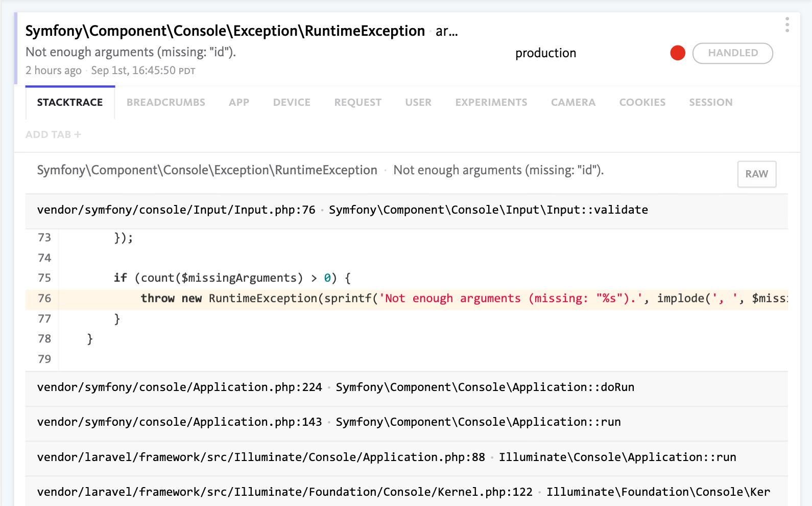Switch to the COOKIES tab
This screenshot has height=506, width=812.
click(642, 102)
